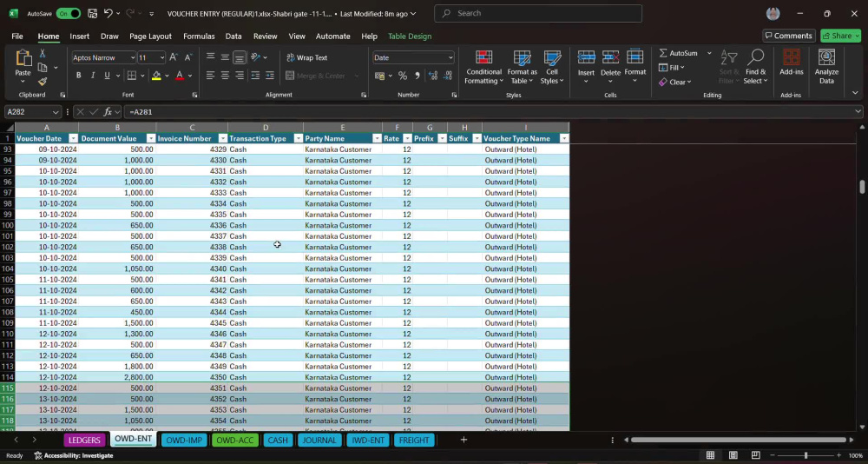Click the Share button
This screenshot has width=868, height=464.
click(841, 36)
